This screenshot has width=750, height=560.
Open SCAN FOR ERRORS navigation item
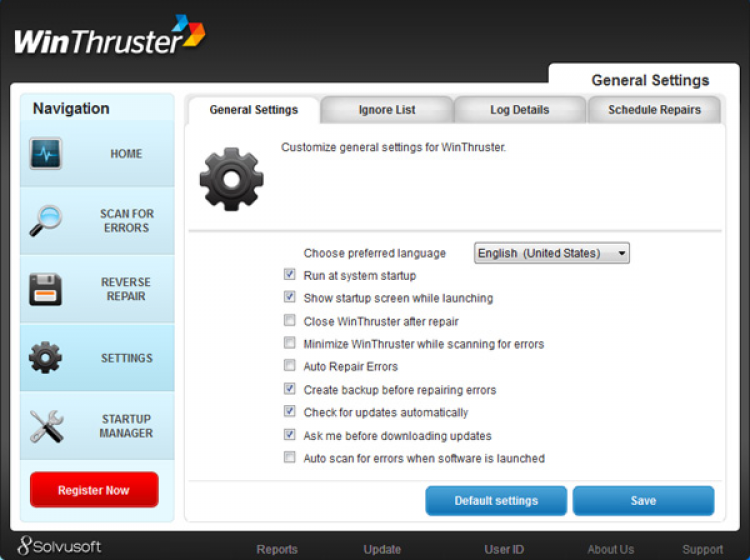point(97,220)
